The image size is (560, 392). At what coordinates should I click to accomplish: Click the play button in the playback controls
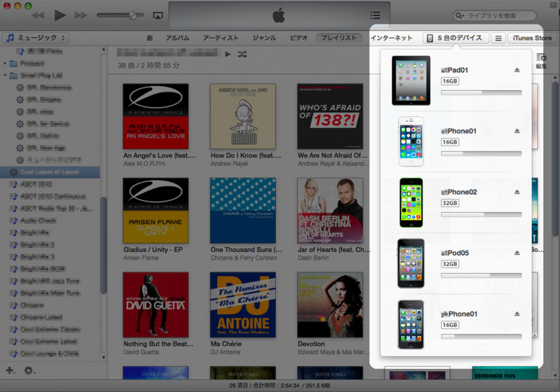tap(60, 15)
